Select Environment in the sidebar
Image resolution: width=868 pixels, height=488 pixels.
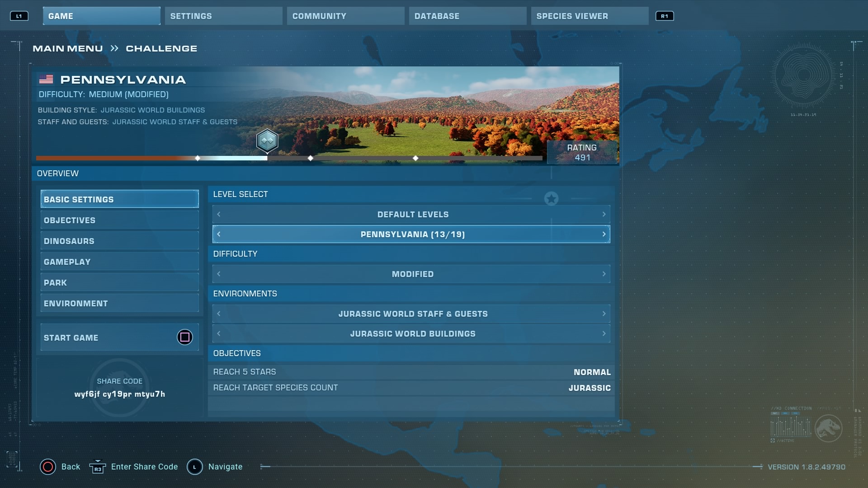pyautogui.click(x=120, y=303)
